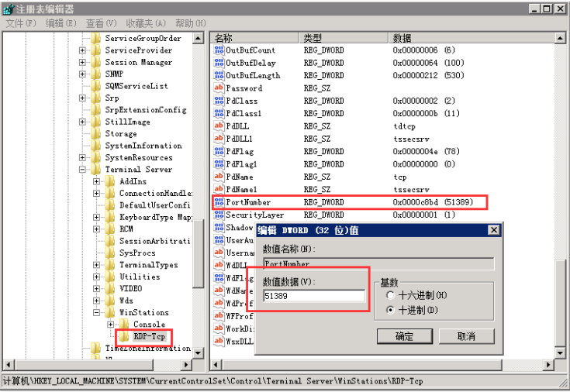This screenshot has height=392, width=570.
Task: Click the Console folder icon
Action: click(125, 325)
